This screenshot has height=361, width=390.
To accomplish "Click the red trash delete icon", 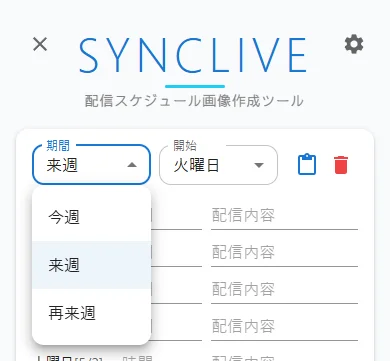I will point(341,165).
